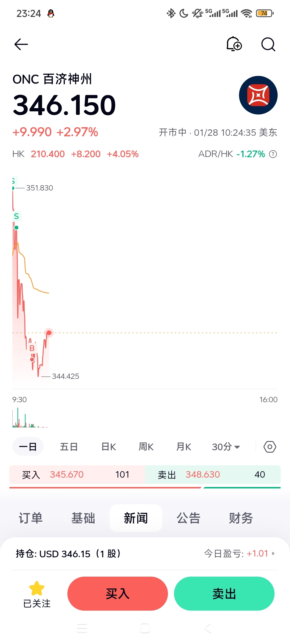290x644 pixels.
Task: Tap the Android home navigation button
Action: [145, 628]
